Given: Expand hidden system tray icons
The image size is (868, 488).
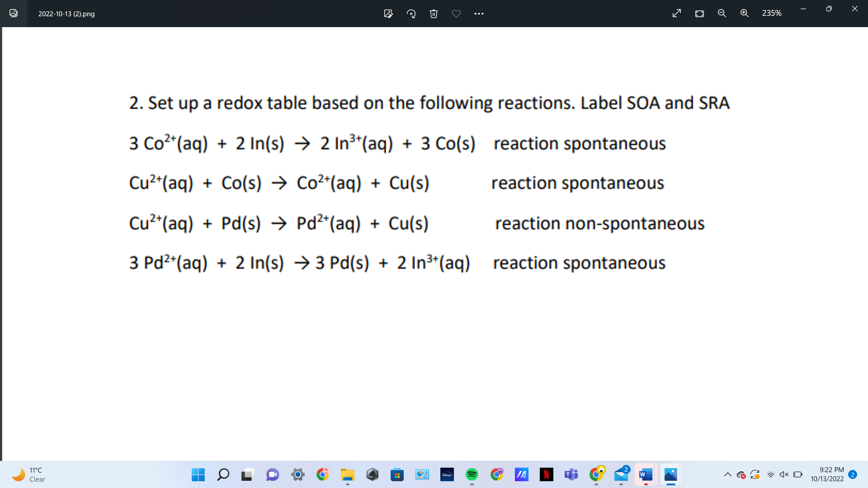Looking at the screenshot, I should coord(728,474).
